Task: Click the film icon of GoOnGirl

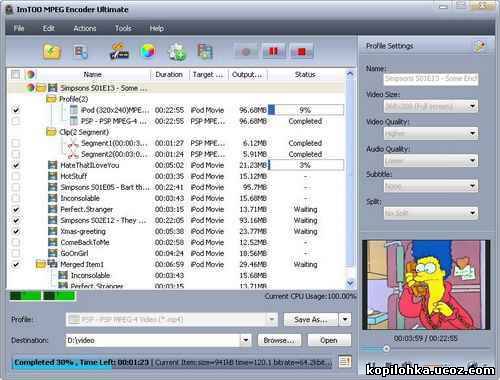Action: point(52,253)
